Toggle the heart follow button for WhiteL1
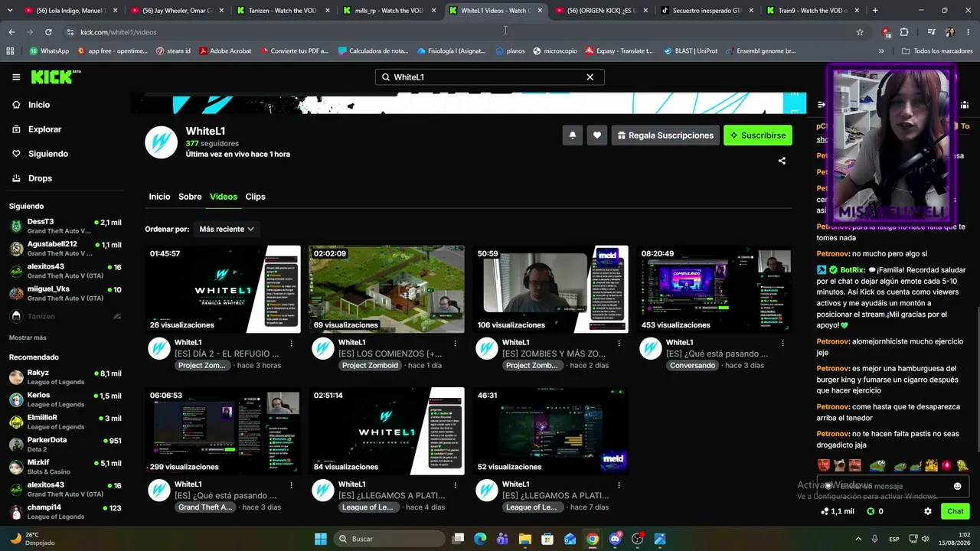Image resolution: width=980 pixels, height=551 pixels. click(597, 135)
